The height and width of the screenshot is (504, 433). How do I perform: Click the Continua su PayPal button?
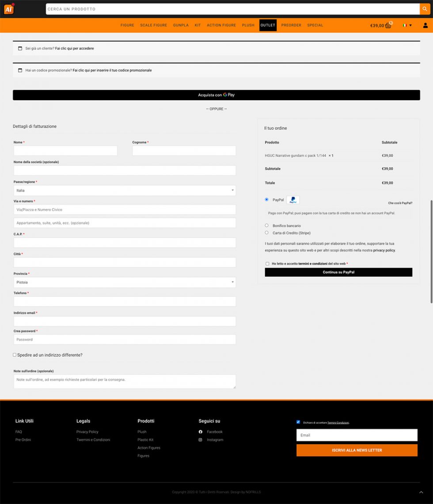tap(338, 272)
